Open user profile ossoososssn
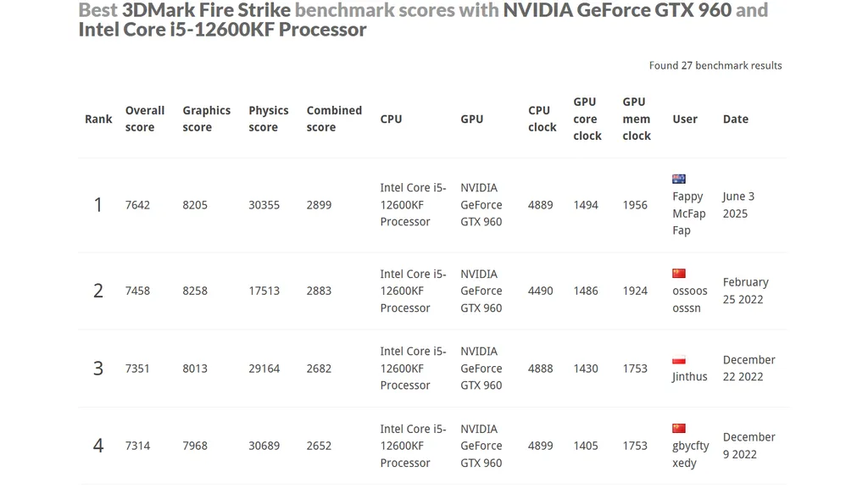 click(x=689, y=299)
